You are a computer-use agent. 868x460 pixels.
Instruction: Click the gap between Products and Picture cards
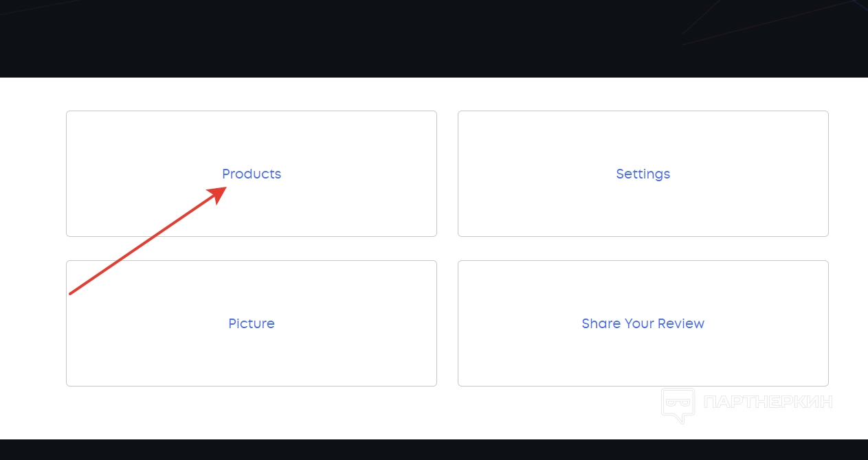[252, 249]
